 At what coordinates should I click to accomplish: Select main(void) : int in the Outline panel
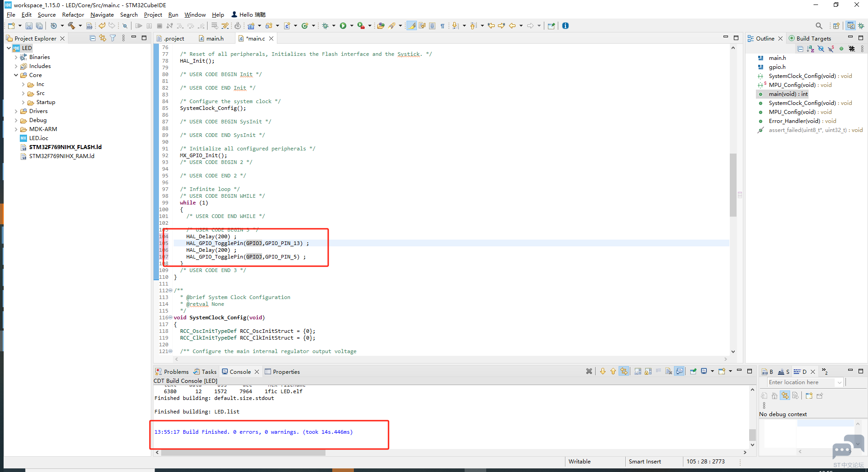[788, 94]
